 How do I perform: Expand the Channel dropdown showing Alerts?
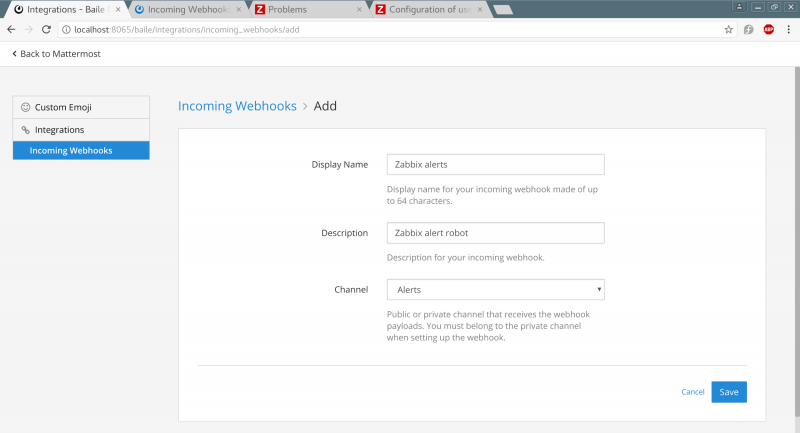[495, 290]
